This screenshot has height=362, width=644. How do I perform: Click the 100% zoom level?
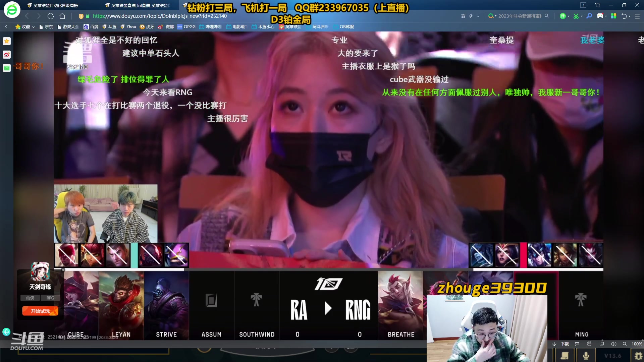(x=637, y=344)
